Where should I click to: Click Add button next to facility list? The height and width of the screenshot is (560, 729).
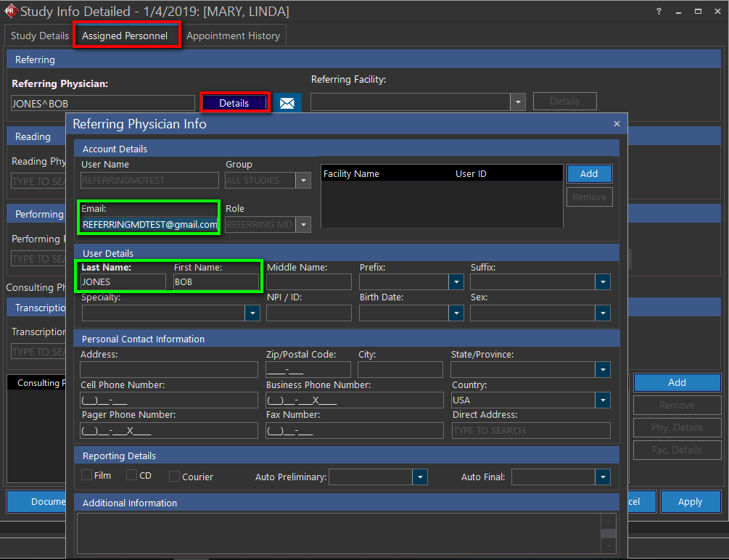(x=589, y=173)
